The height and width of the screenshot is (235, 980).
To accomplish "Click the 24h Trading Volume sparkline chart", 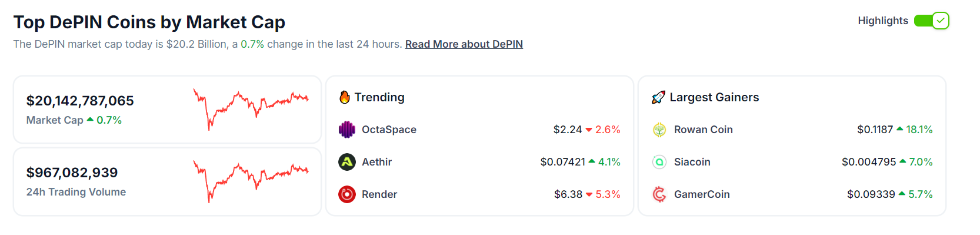I will click(251, 181).
